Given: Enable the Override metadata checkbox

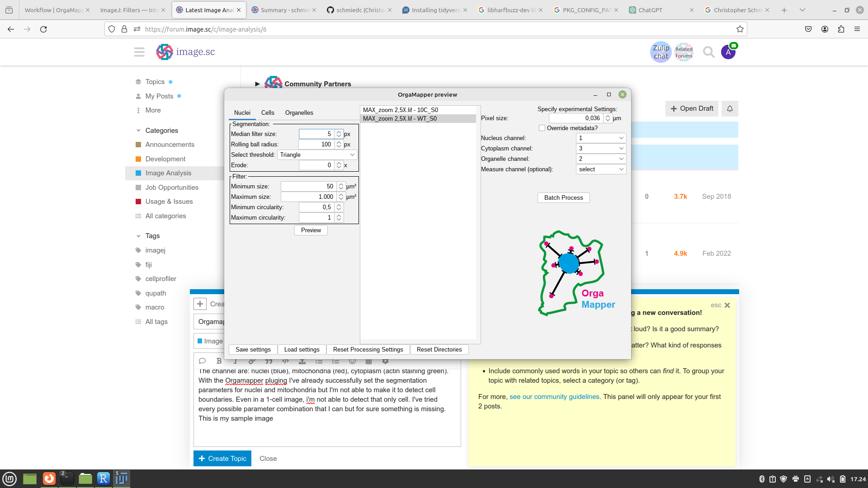Looking at the screenshot, I should (542, 128).
